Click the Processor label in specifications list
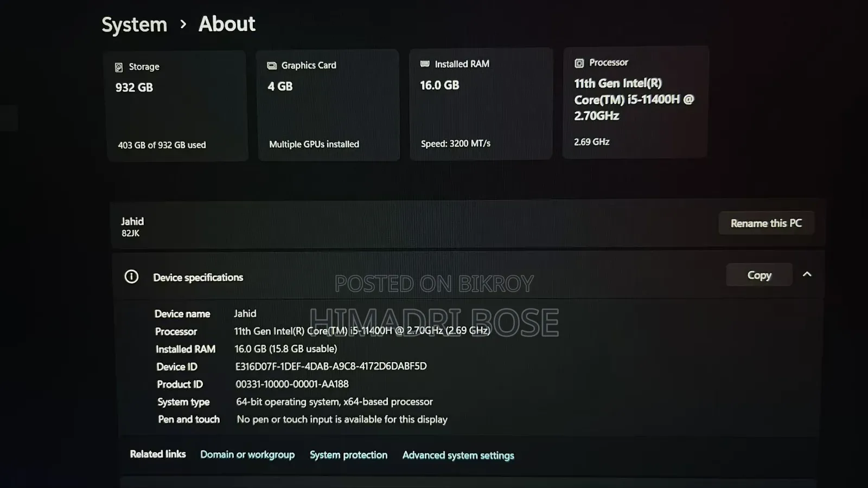 click(x=176, y=331)
